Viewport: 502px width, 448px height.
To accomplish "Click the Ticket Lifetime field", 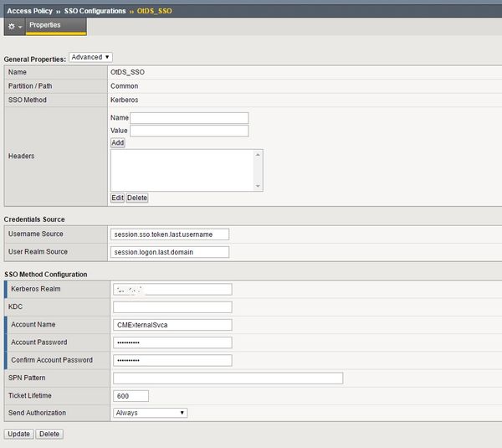I will tap(131, 396).
